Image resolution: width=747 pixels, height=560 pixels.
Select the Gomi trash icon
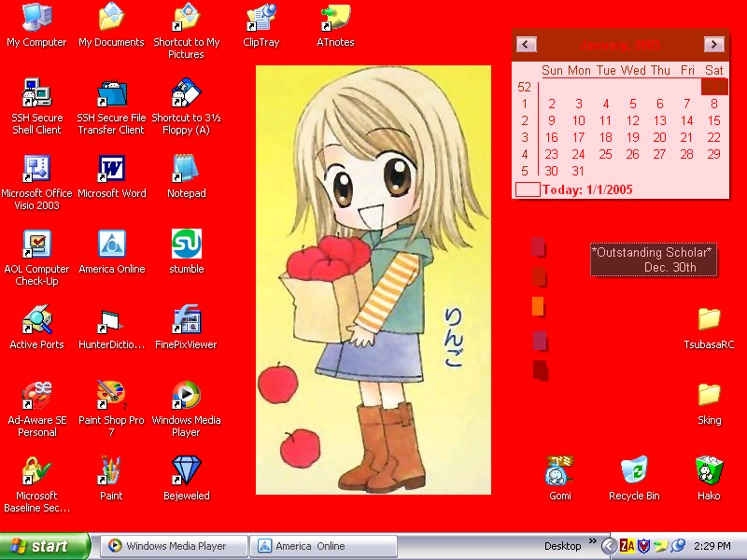click(559, 470)
